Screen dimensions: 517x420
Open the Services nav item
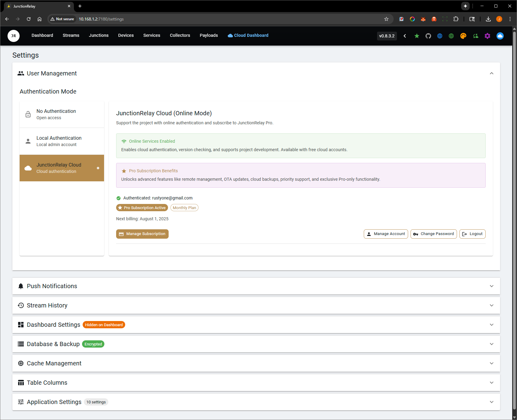point(152,35)
